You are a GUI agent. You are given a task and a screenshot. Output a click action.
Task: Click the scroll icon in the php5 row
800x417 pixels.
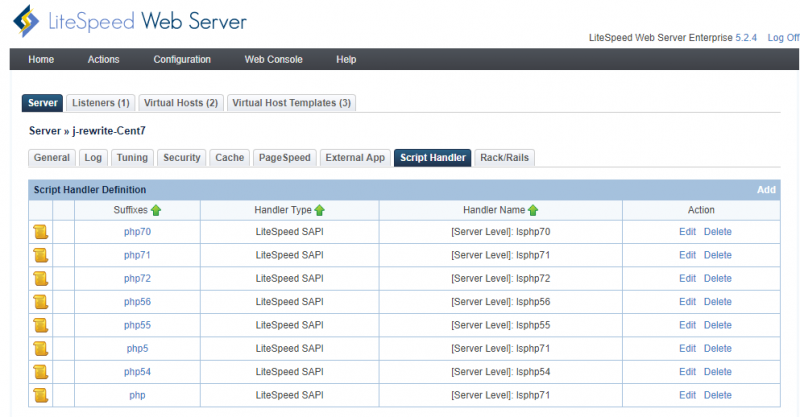click(41, 349)
